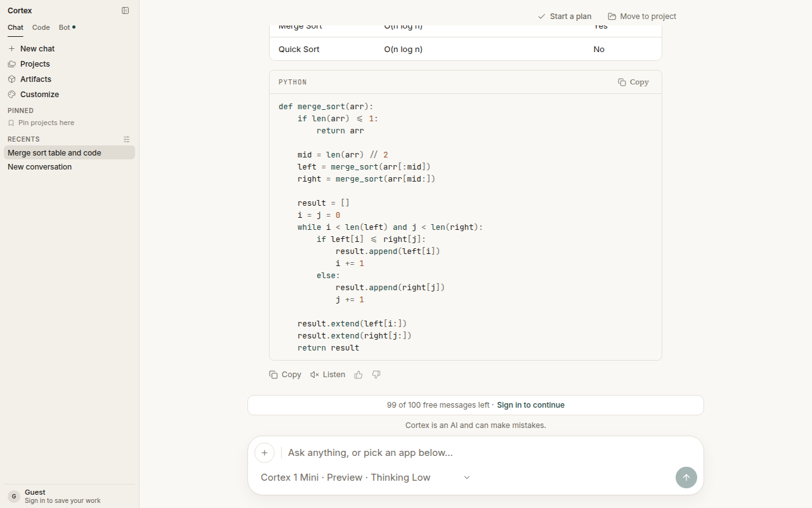812x508 pixels.
Task: Click the Artifacts cube icon
Action: (x=12, y=79)
